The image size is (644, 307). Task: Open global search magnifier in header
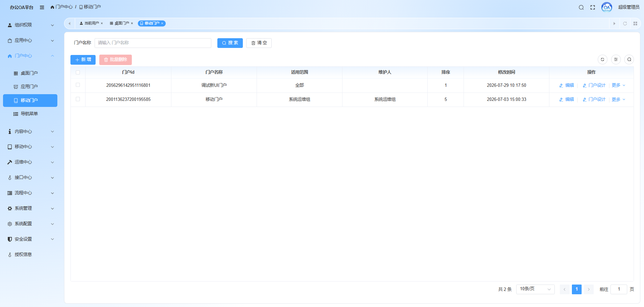[581, 7]
